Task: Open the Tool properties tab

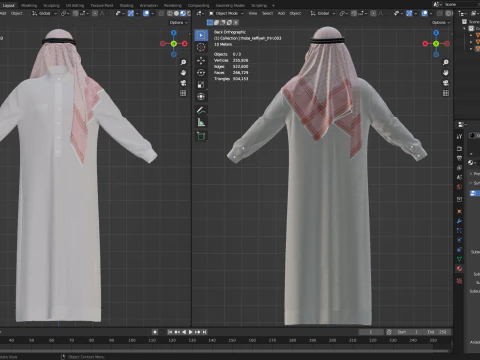Action: coord(459,136)
